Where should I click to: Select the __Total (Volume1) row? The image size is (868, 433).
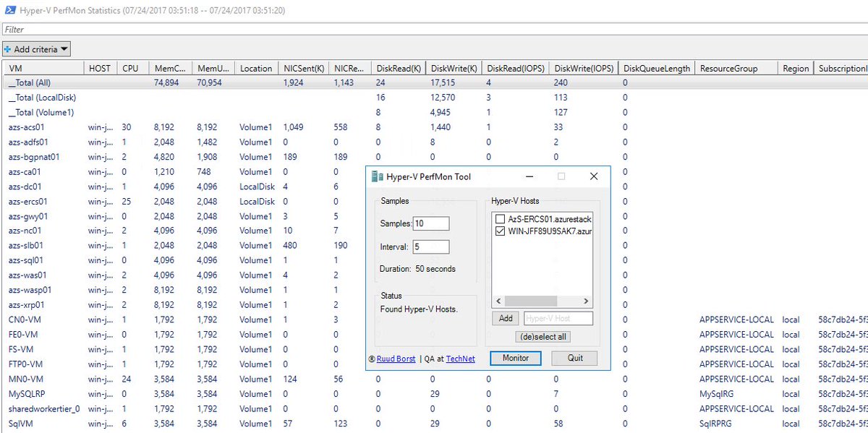tap(434, 112)
